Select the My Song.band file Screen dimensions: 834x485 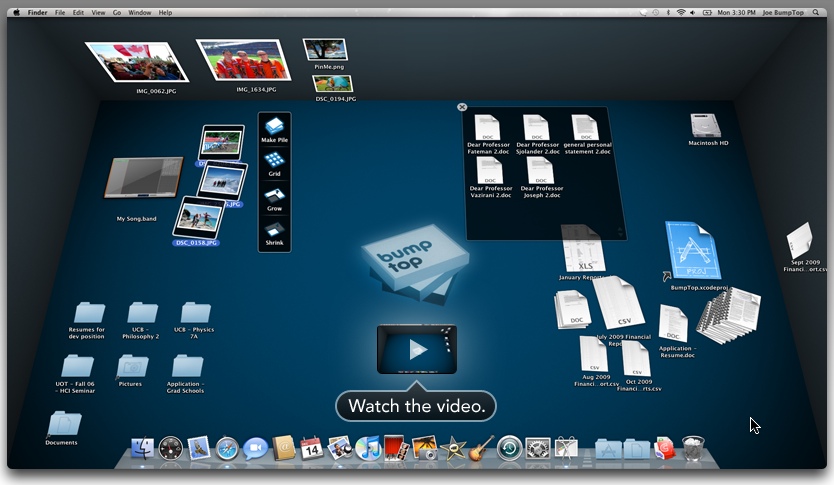[143, 178]
